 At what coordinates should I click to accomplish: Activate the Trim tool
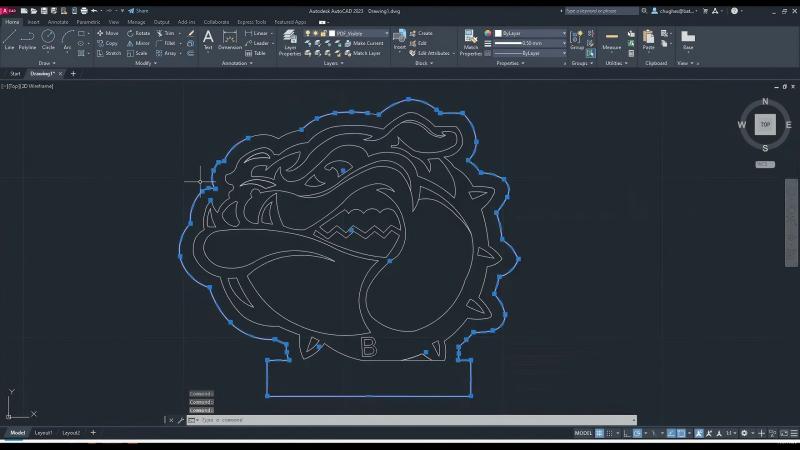tap(165, 33)
